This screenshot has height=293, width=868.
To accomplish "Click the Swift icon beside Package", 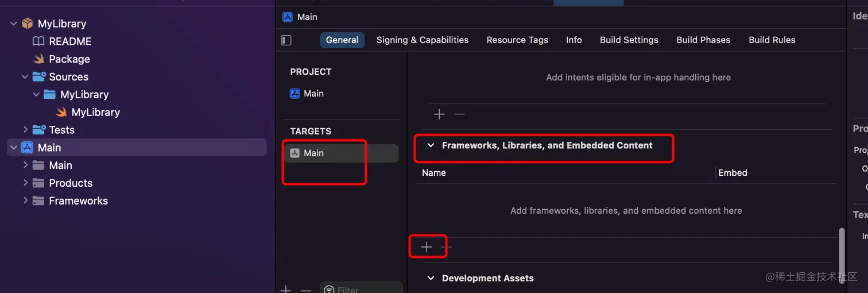I will point(38,59).
